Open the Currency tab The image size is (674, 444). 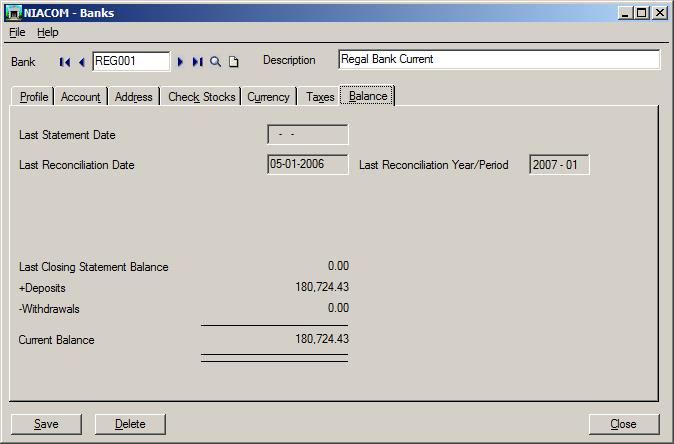pyautogui.click(x=268, y=97)
